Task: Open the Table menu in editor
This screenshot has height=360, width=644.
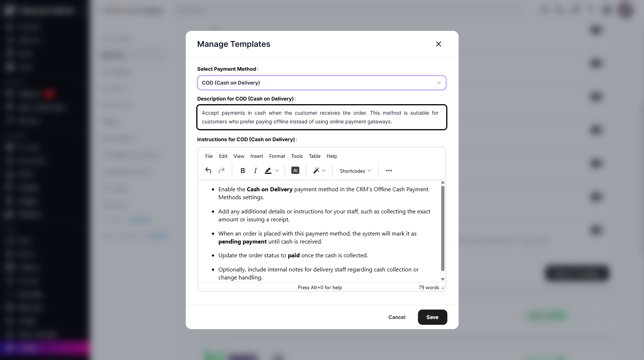Action: point(315,156)
